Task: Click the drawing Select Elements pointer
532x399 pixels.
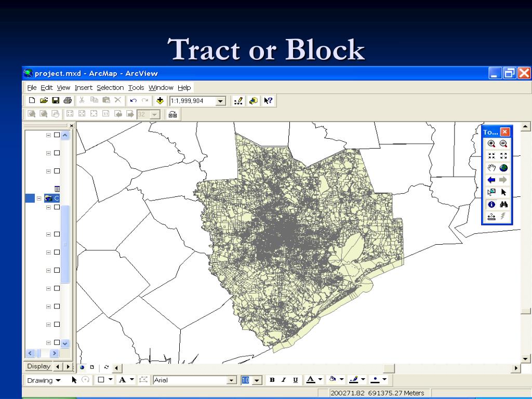Action: click(x=74, y=380)
